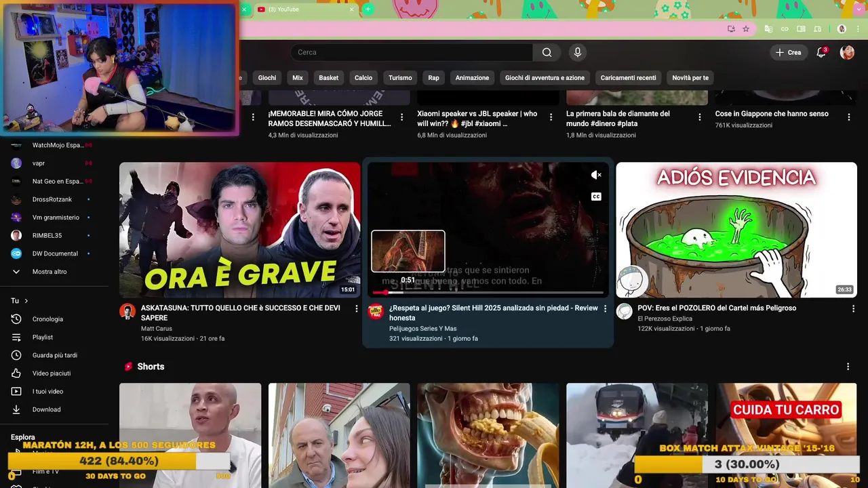Select the Rap filter chip
The image size is (868, 488).
(x=434, y=78)
